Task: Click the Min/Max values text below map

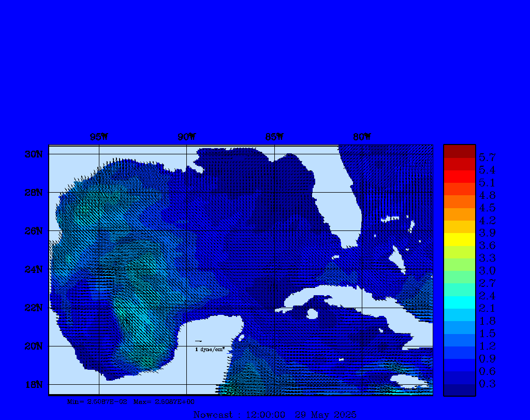Action: pos(131,401)
